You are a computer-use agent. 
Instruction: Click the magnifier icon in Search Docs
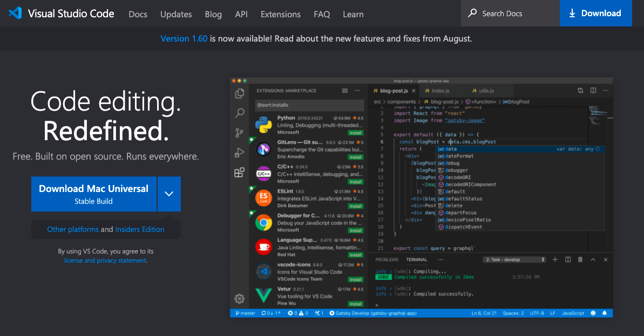tap(472, 13)
